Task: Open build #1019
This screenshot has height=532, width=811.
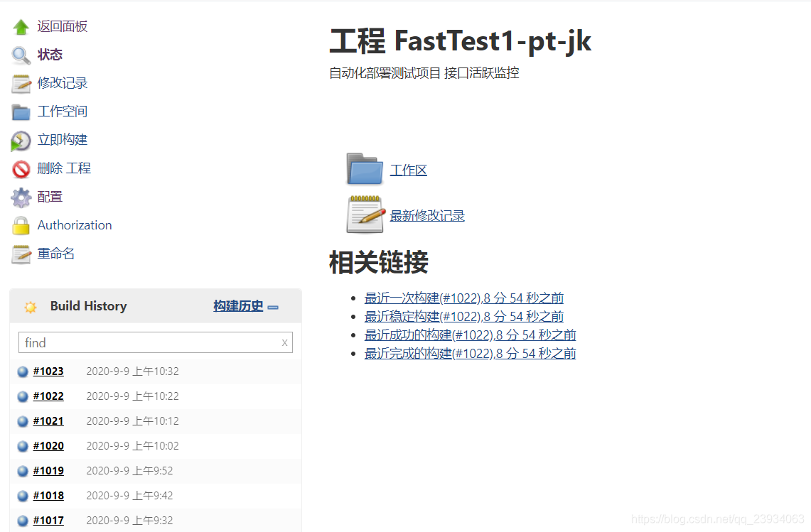Action: pos(48,470)
